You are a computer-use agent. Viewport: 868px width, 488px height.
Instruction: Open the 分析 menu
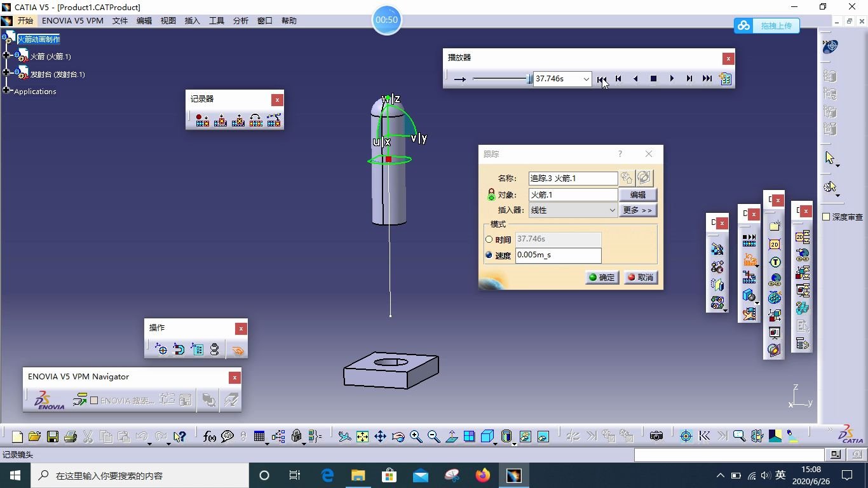241,21
